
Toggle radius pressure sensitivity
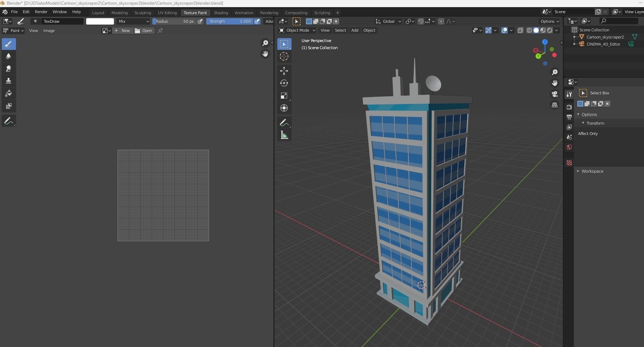point(200,21)
